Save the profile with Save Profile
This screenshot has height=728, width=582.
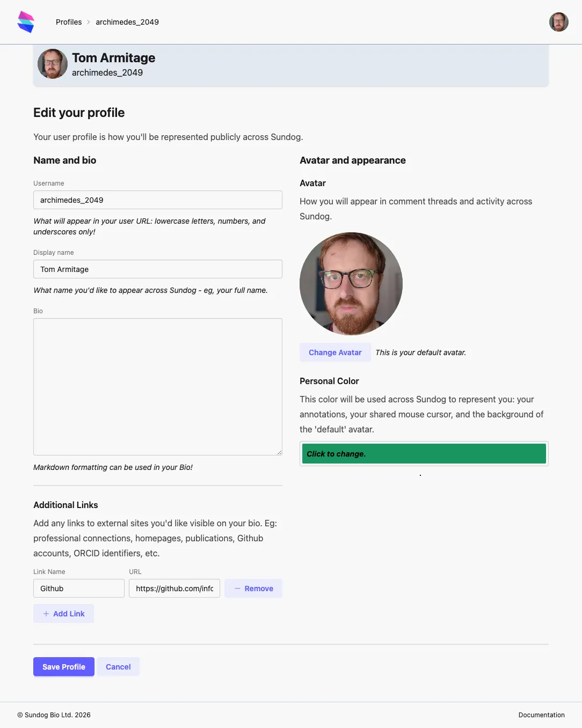[x=63, y=666]
